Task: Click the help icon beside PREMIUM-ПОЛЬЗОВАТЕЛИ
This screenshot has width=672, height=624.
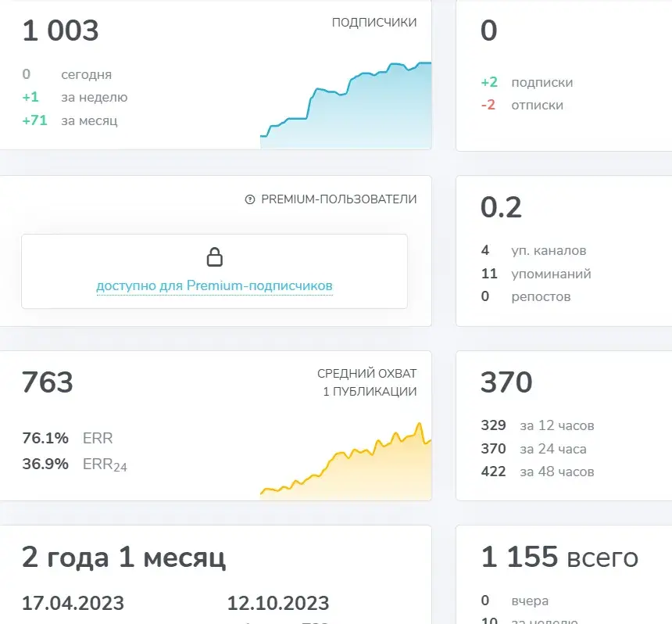Action: 250,199
